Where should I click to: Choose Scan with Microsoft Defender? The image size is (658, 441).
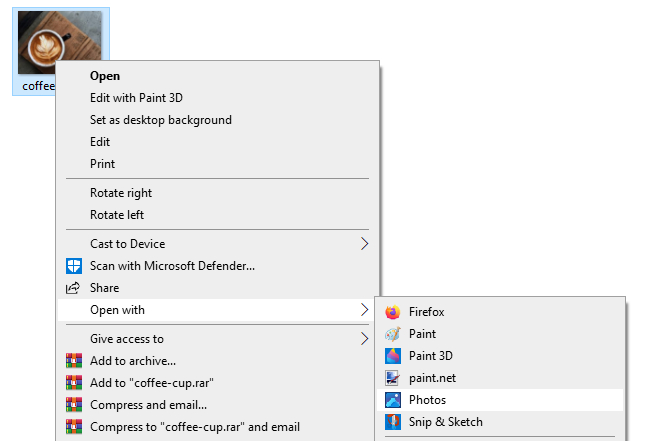point(217,266)
